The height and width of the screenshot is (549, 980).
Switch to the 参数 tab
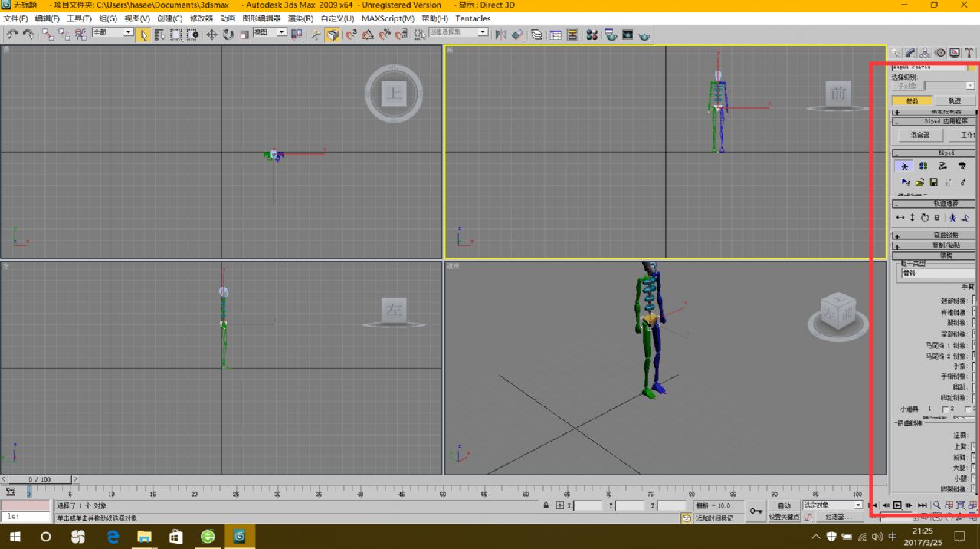click(912, 100)
